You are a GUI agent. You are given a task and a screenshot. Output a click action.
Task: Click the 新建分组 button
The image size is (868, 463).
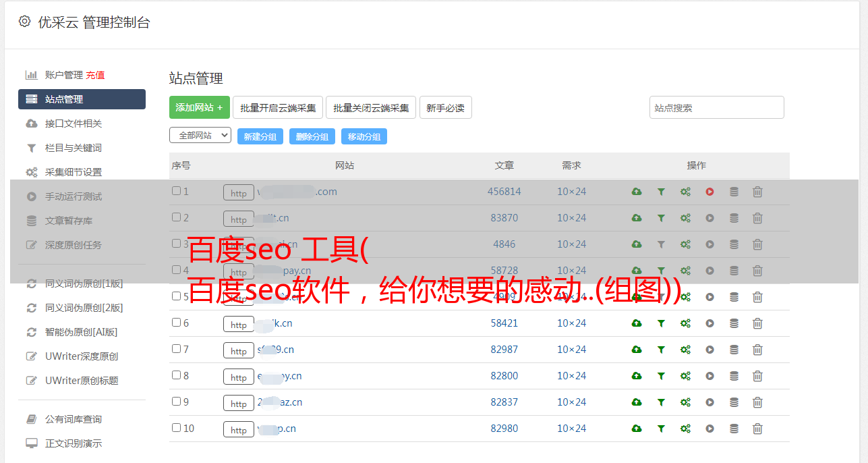[260, 136]
